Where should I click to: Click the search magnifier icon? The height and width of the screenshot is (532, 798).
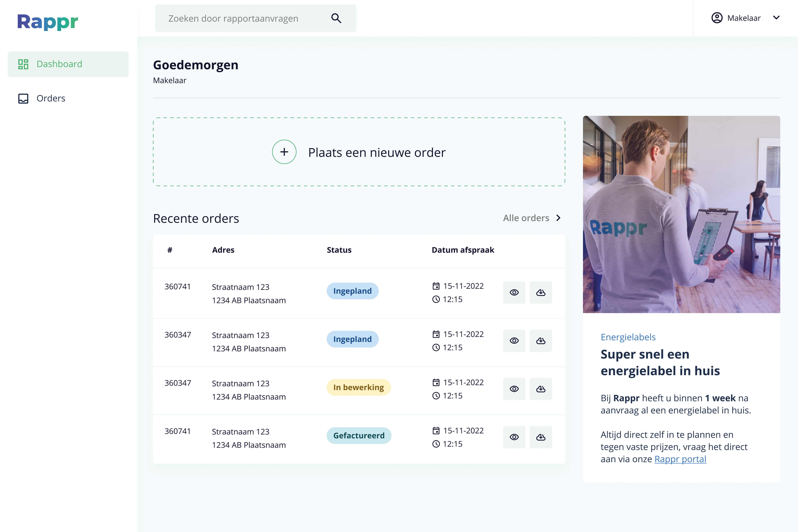[x=336, y=18]
